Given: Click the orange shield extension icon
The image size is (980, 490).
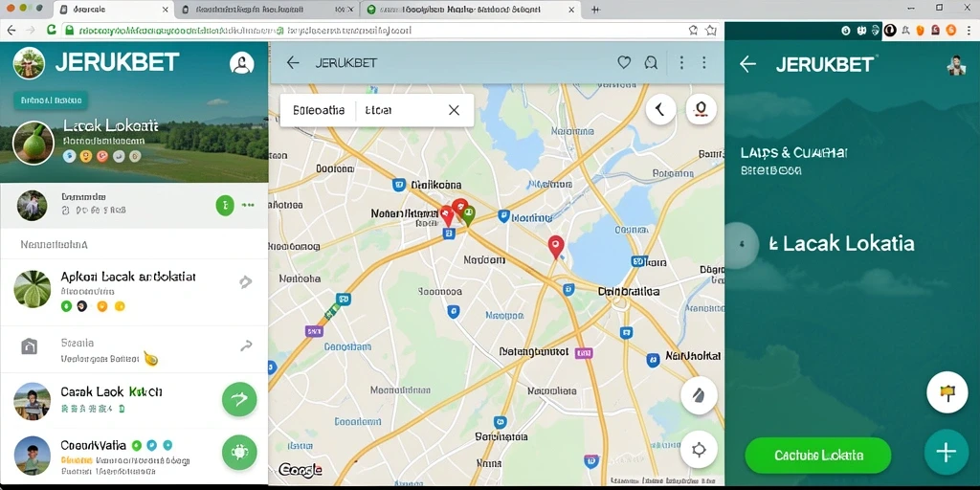Looking at the screenshot, I should pyautogui.click(x=920, y=30).
